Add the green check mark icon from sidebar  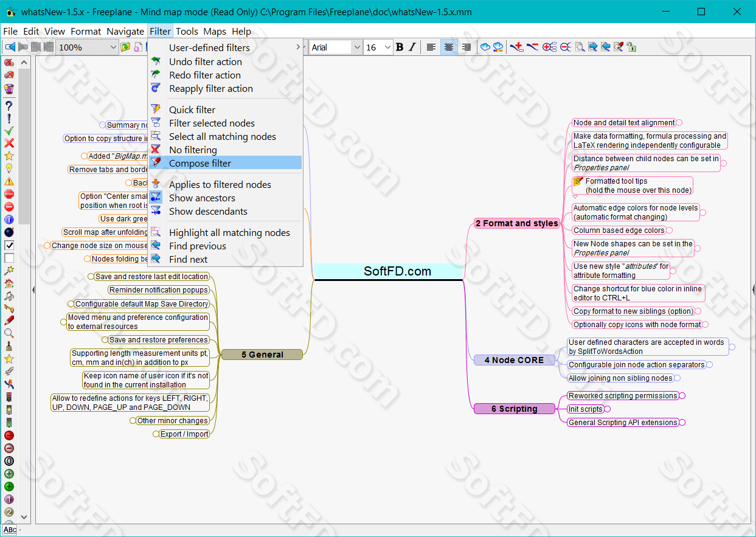click(9, 130)
